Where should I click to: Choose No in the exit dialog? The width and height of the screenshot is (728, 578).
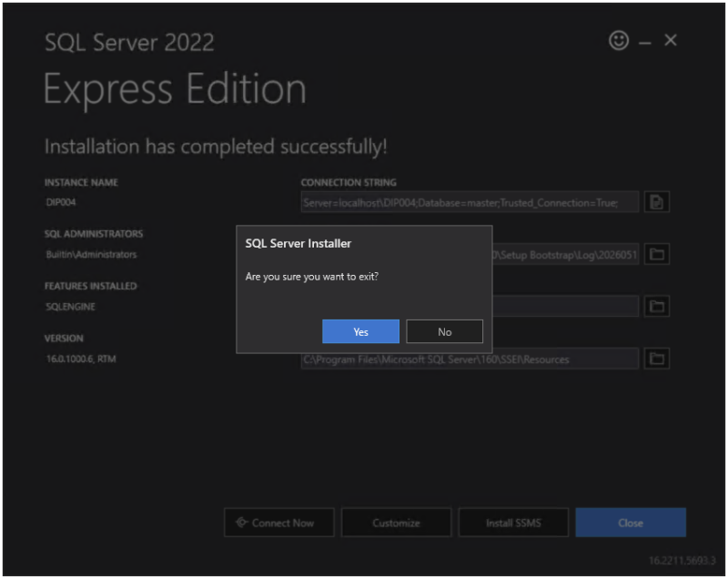(444, 331)
